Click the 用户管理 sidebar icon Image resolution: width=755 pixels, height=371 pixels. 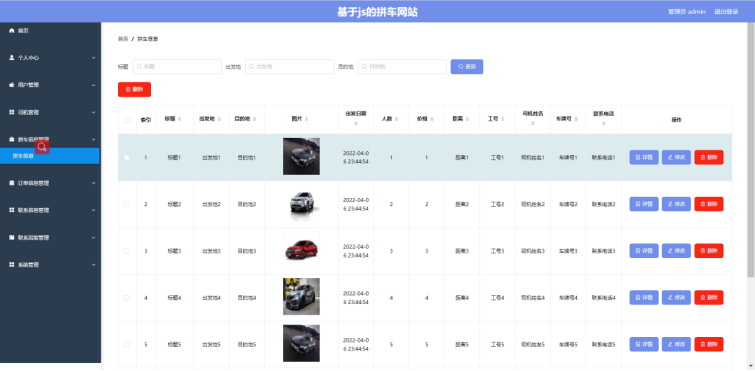pos(12,85)
